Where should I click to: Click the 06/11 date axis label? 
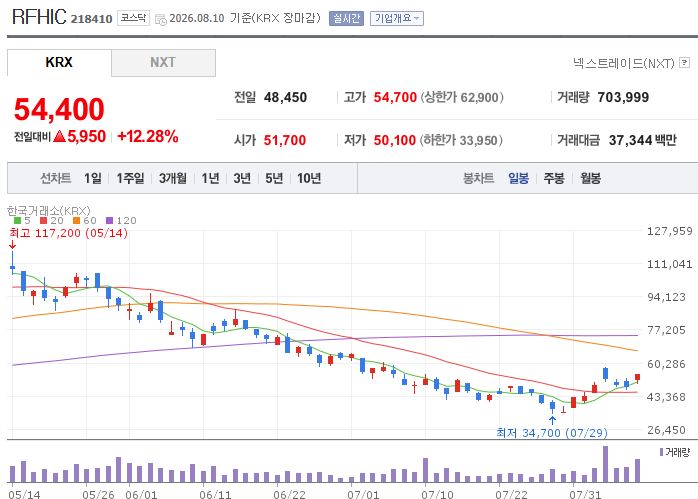tap(215, 495)
